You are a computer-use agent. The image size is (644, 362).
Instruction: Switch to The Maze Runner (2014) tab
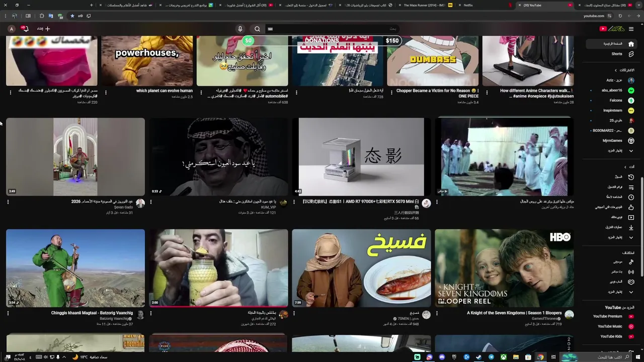point(424,5)
